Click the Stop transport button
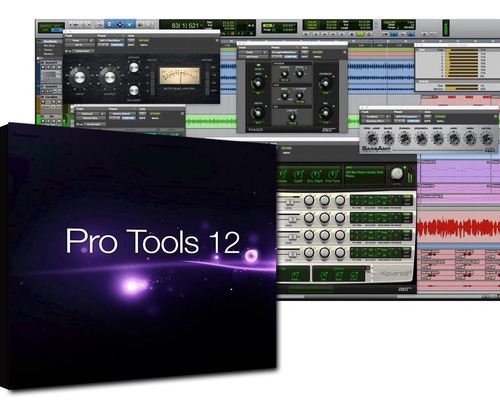Screen dimensions: 500x416 point(352,34)
